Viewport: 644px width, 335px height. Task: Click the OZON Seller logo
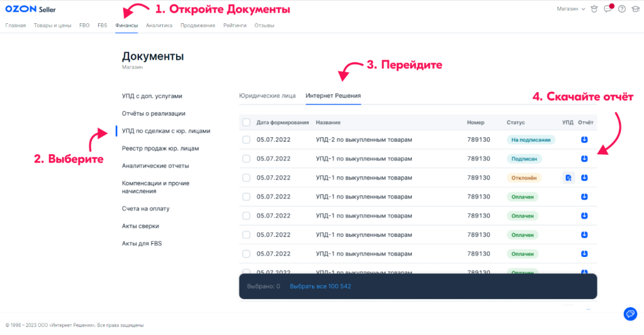tap(29, 9)
